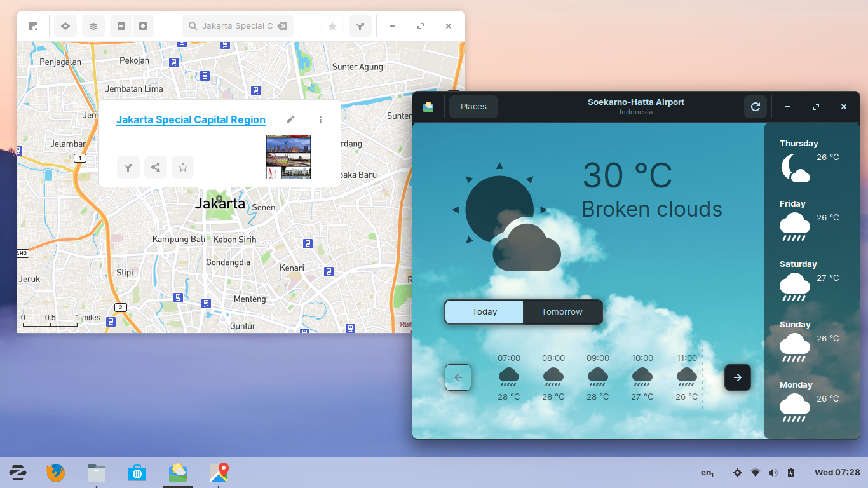
Task: Open Sunday daily forecast
Action: (812, 342)
